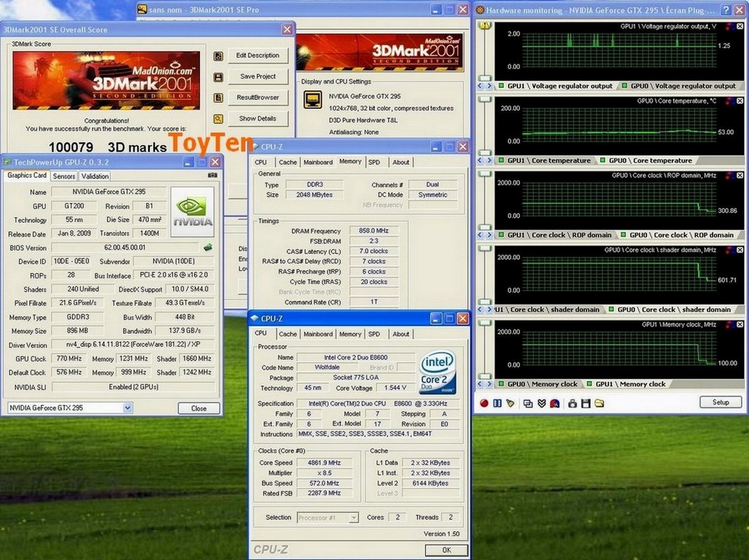Close the Voltage regulator output graph
749x560 pixels.
click(740, 27)
